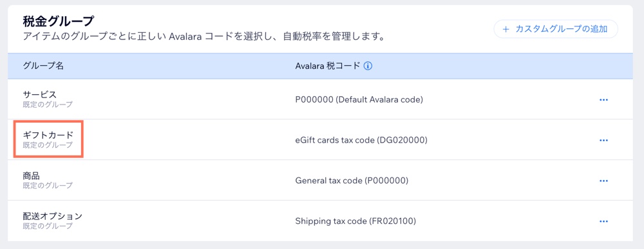The height and width of the screenshot is (249, 644).
Task: Click 既定のグループ label under サービス
Action: (x=48, y=105)
